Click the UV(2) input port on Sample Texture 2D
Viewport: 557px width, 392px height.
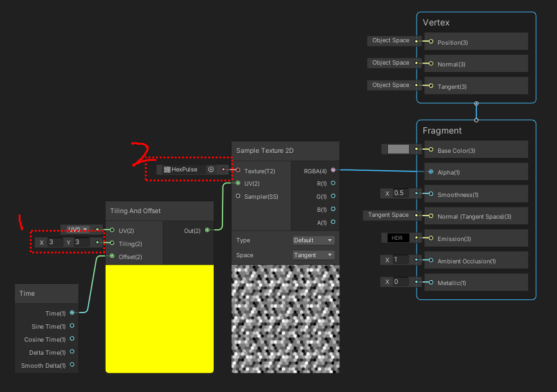tap(238, 183)
